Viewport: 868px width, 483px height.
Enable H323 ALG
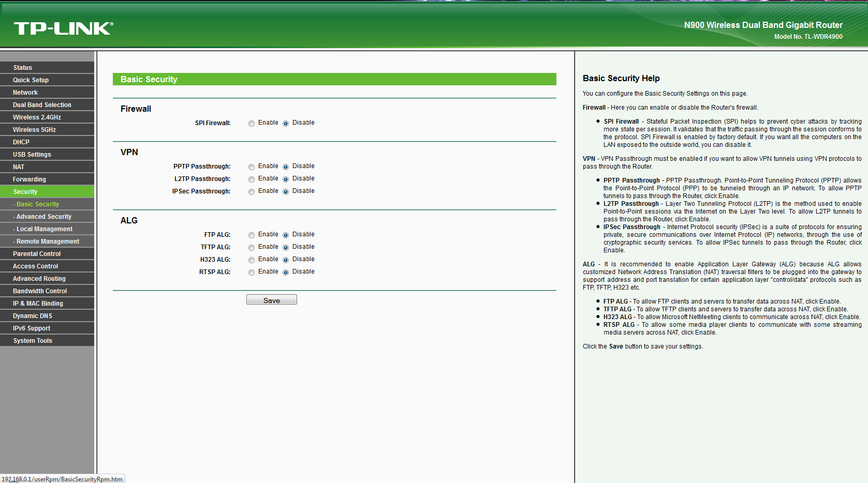point(252,260)
